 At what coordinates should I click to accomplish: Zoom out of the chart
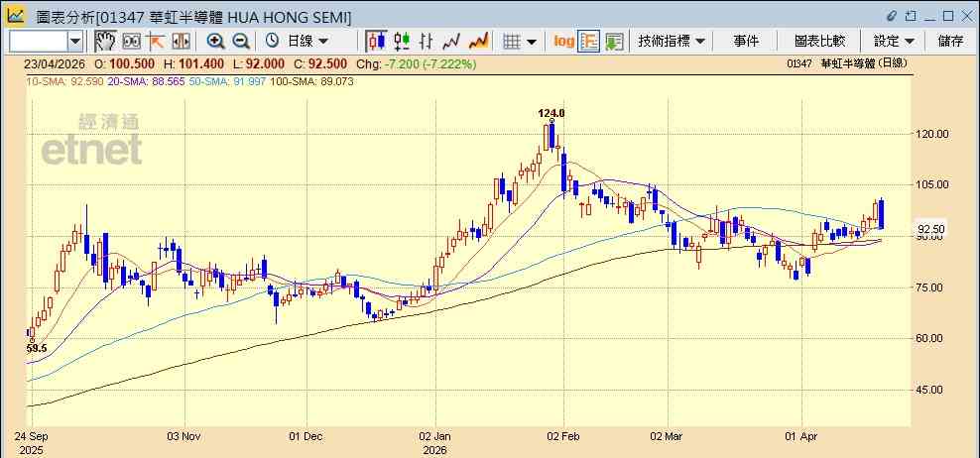pos(241,42)
